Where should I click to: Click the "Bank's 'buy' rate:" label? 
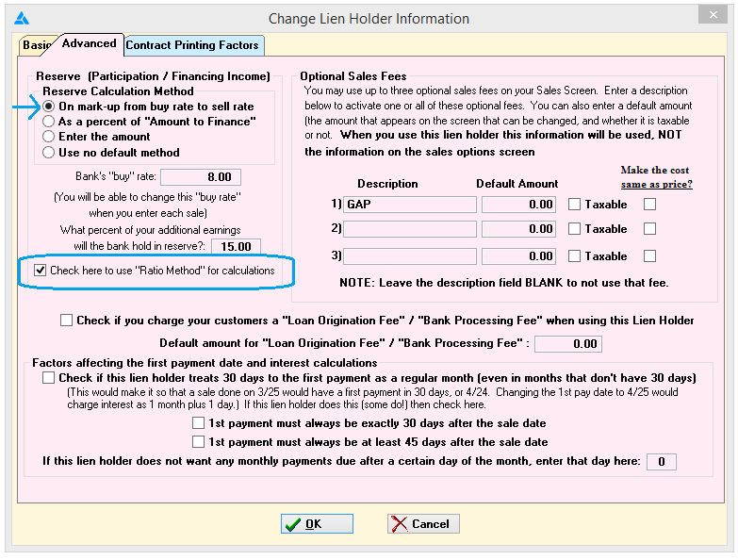click(116, 176)
